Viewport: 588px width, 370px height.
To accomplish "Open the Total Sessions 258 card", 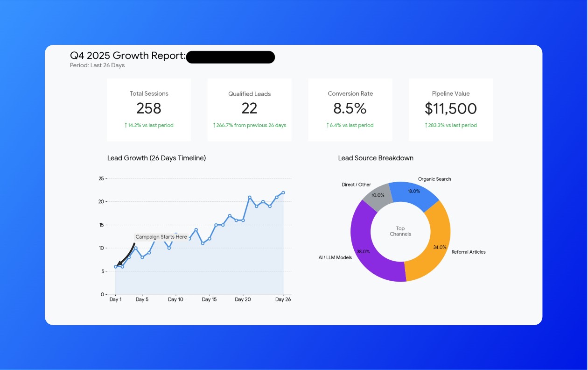I will 149,110.
